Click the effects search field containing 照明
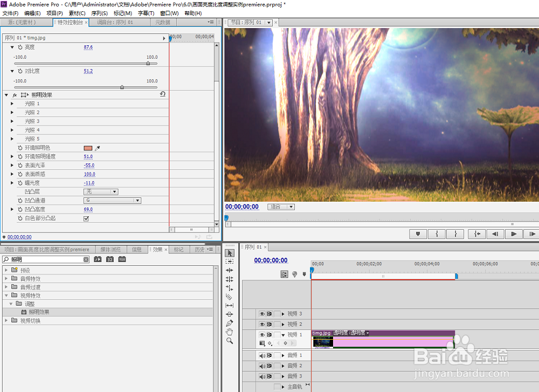This screenshot has height=392, width=539. [x=46, y=259]
